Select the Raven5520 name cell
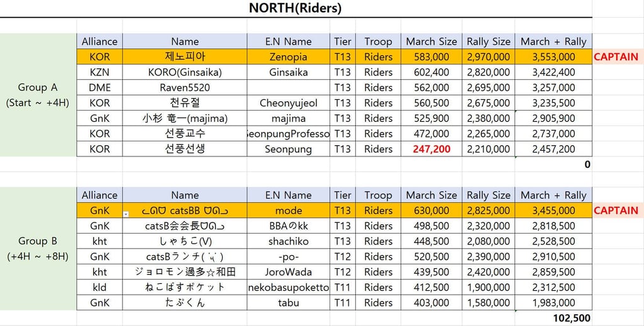 coord(185,87)
